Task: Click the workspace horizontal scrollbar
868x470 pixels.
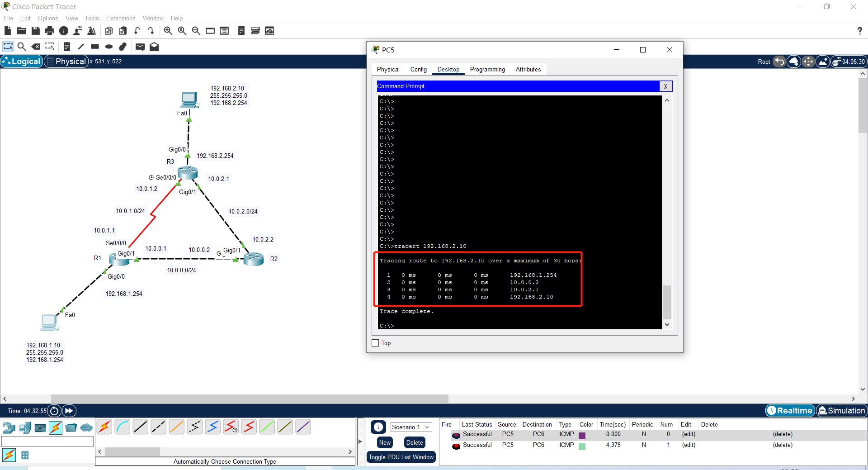Action: [250, 399]
